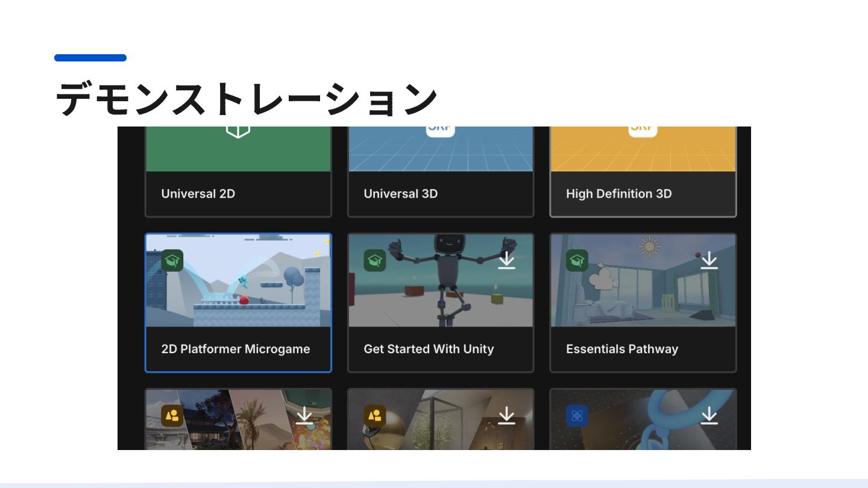The height and width of the screenshot is (488, 868).
Task: Click the blue atom badge on the chain card
Action: pyautogui.click(x=577, y=416)
